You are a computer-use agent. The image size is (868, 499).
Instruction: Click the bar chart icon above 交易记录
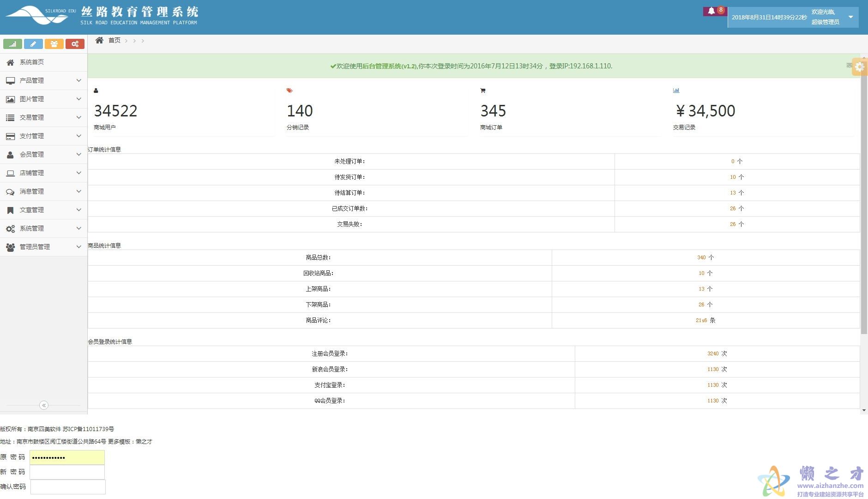[x=676, y=91]
